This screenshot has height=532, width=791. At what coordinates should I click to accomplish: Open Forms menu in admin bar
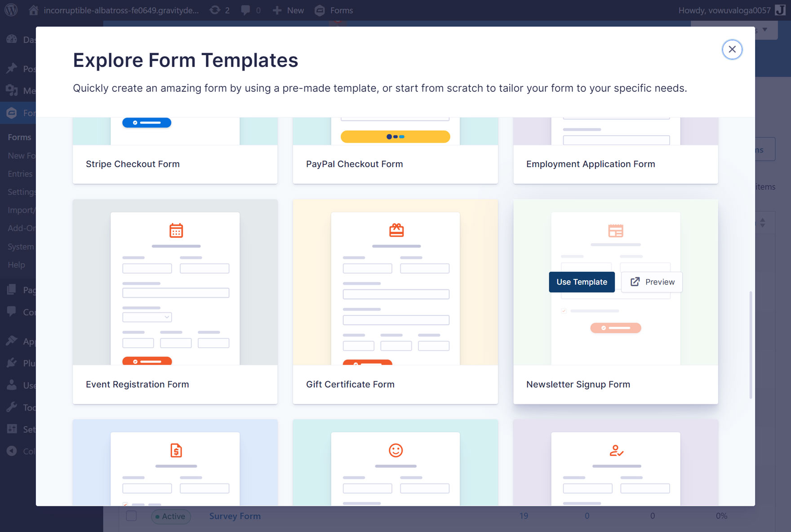pyautogui.click(x=334, y=10)
